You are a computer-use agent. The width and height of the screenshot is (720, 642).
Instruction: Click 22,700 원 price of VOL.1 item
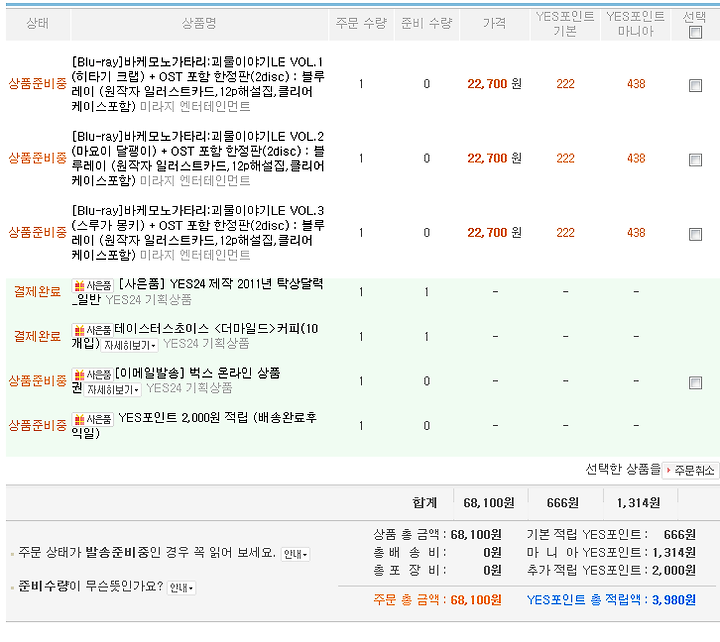tap(495, 84)
